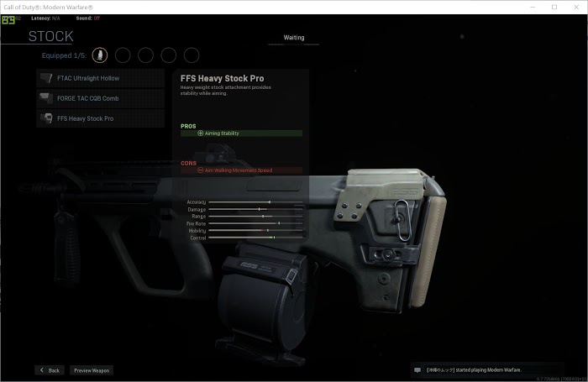This screenshot has width=588, height=382.
Task: Click the CONS label
Action: click(x=188, y=164)
